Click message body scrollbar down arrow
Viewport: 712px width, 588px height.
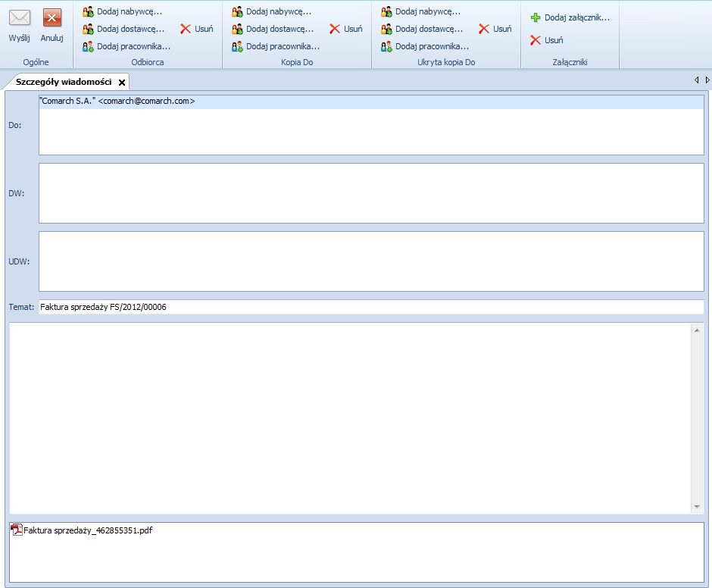coord(697,507)
